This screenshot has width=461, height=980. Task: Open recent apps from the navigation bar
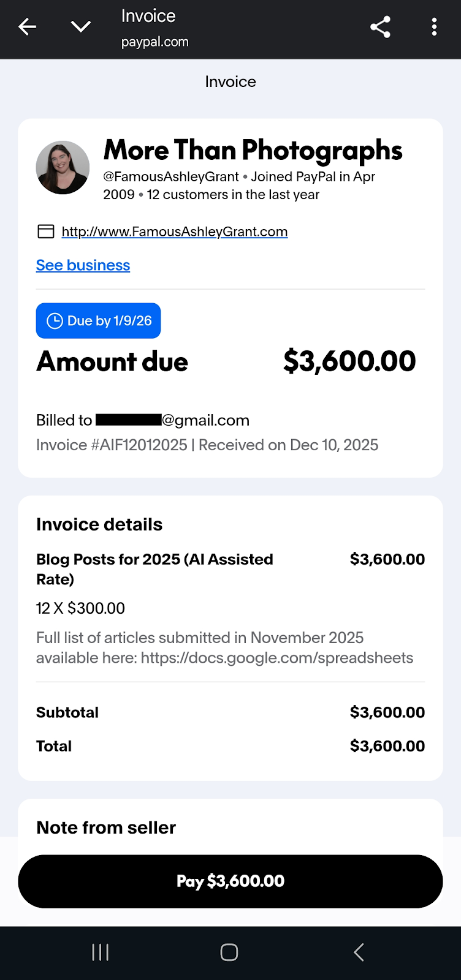pyautogui.click(x=100, y=952)
